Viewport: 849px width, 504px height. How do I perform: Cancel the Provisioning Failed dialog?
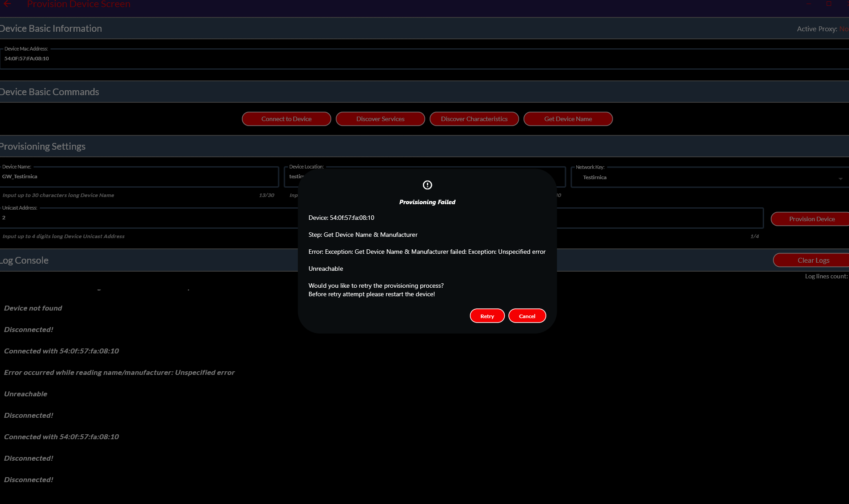click(527, 316)
